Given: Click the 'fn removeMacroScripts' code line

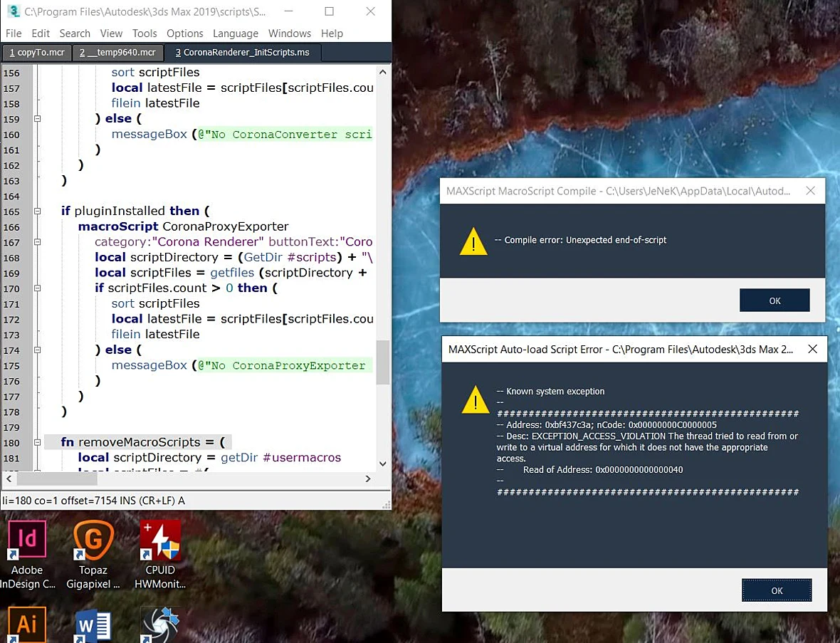Looking at the screenshot, I should [x=143, y=443].
